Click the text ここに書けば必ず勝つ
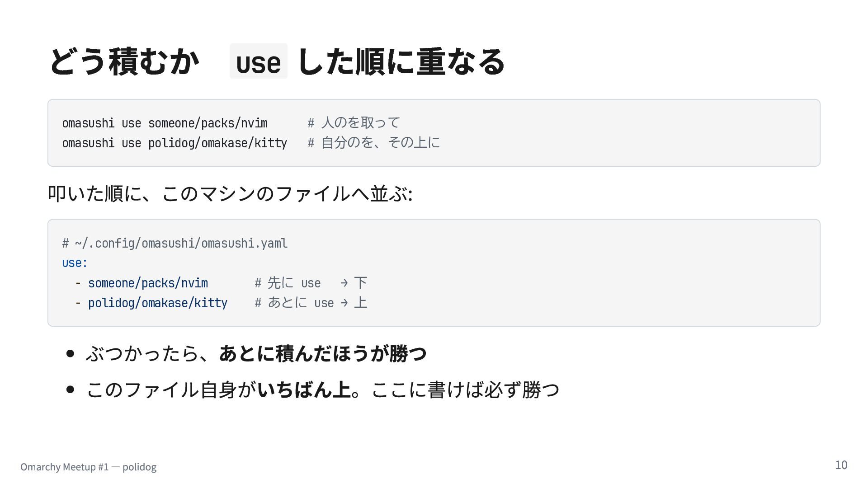Screen dimensions: 868x488 465,389
